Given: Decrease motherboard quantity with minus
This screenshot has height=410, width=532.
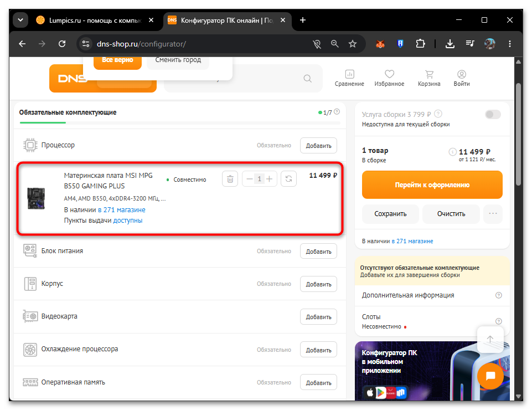Looking at the screenshot, I should point(249,178).
